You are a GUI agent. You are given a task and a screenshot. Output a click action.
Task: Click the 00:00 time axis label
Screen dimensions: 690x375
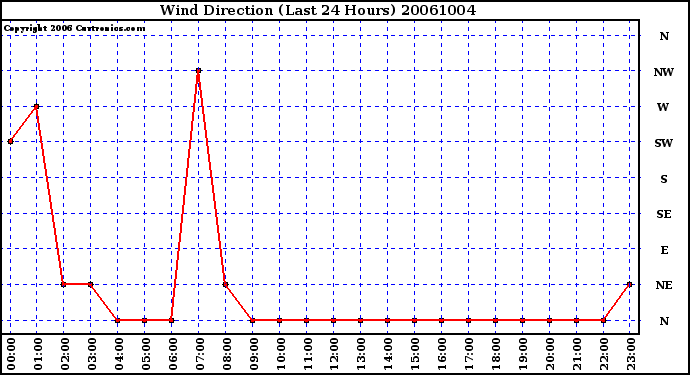[11, 354]
